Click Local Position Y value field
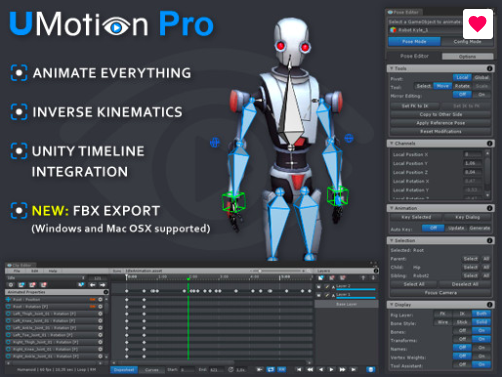Viewport: 502px width, 377px height. tap(473, 163)
